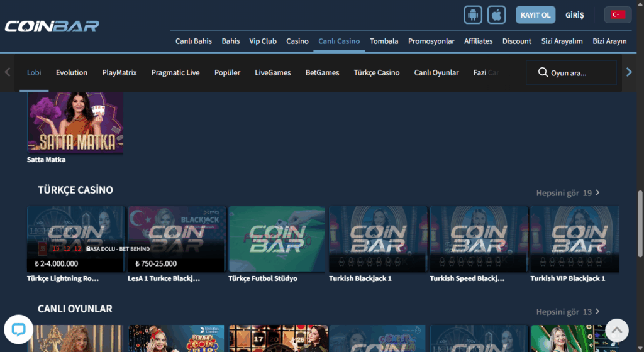Select the Lobi tab

(x=34, y=73)
